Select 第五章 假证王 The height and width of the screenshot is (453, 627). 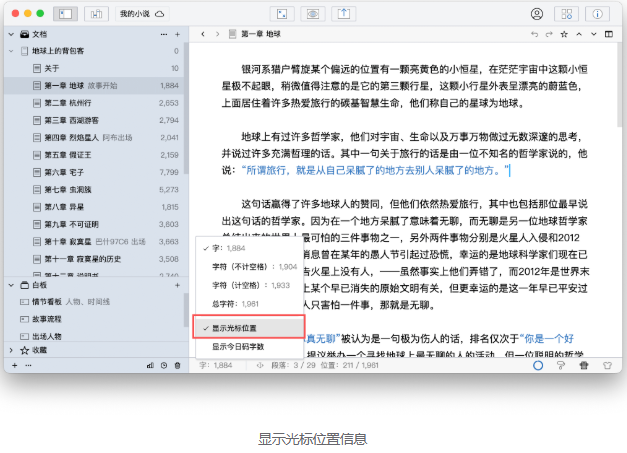(94, 155)
